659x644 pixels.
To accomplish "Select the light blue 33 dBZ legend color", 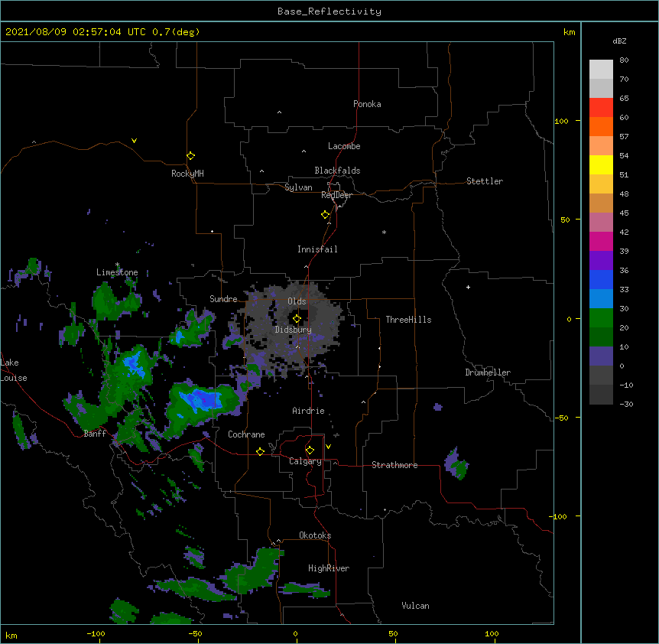I will (601, 298).
